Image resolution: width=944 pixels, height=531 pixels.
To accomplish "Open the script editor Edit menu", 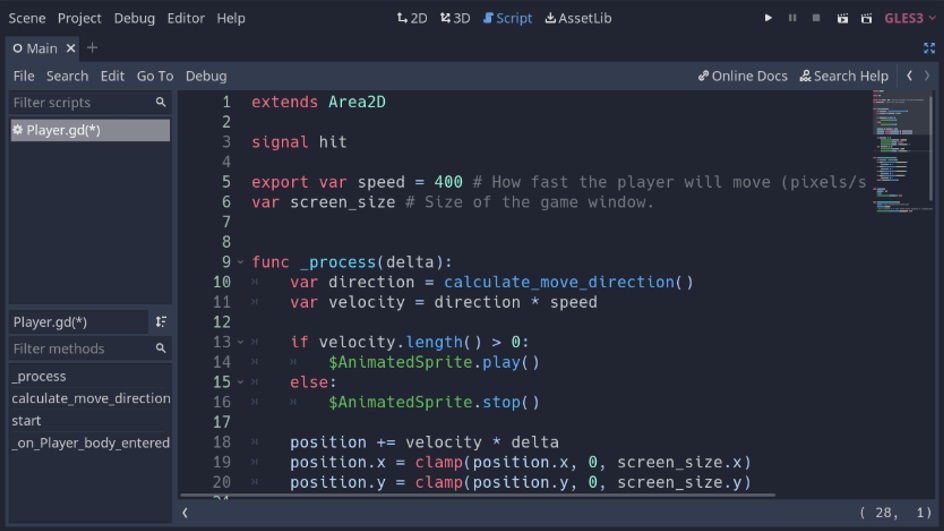I will [x=113, y=76].
